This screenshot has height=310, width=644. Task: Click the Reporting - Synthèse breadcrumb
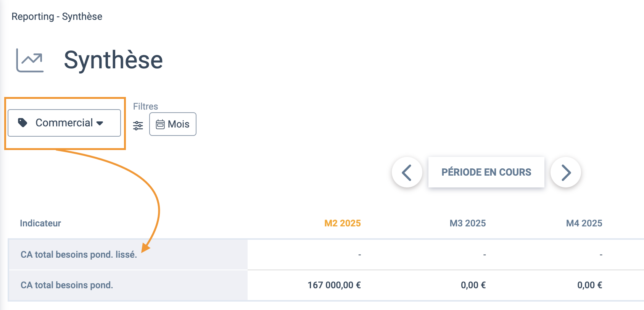tap(57, 16)
